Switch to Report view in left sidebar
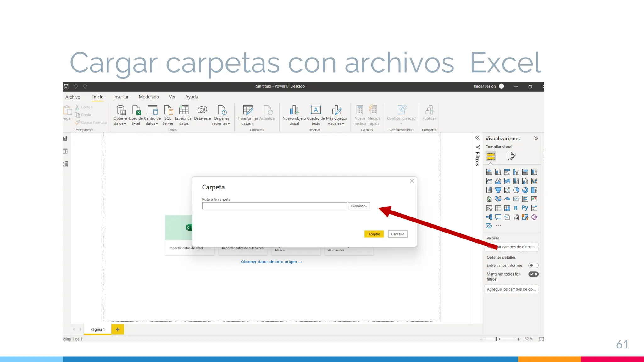 [x=65, y=139]
